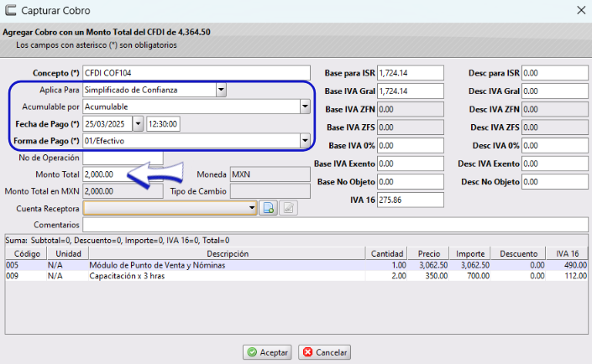
Task: Click the Desc para ISR field
Action: pyautogui.click(x=555, y=73)
